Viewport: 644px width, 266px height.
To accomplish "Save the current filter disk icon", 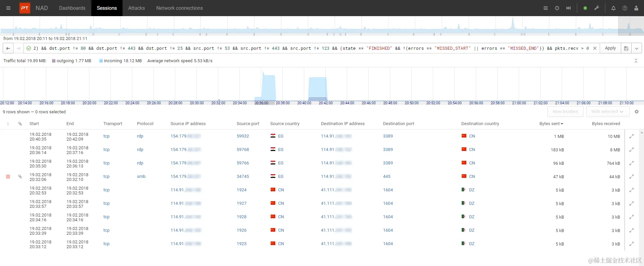I will pos(626,48).
